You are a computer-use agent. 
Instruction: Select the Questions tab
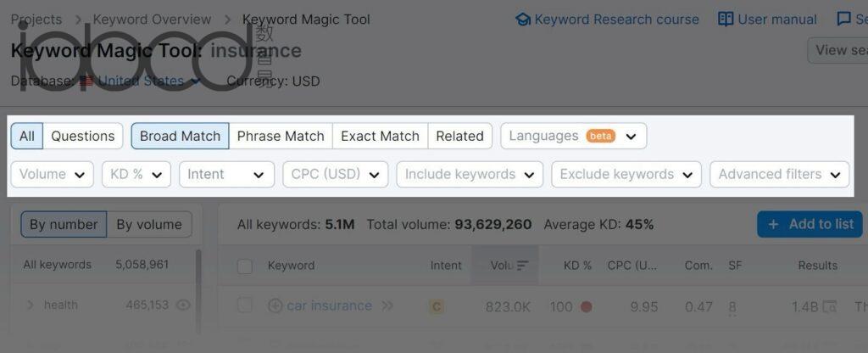point(82,137)
